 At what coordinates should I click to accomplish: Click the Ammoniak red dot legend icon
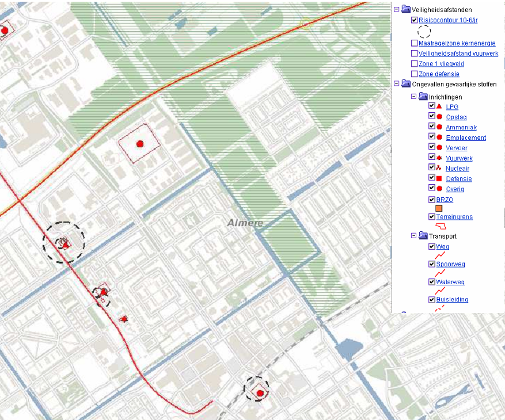coord(439,127)
